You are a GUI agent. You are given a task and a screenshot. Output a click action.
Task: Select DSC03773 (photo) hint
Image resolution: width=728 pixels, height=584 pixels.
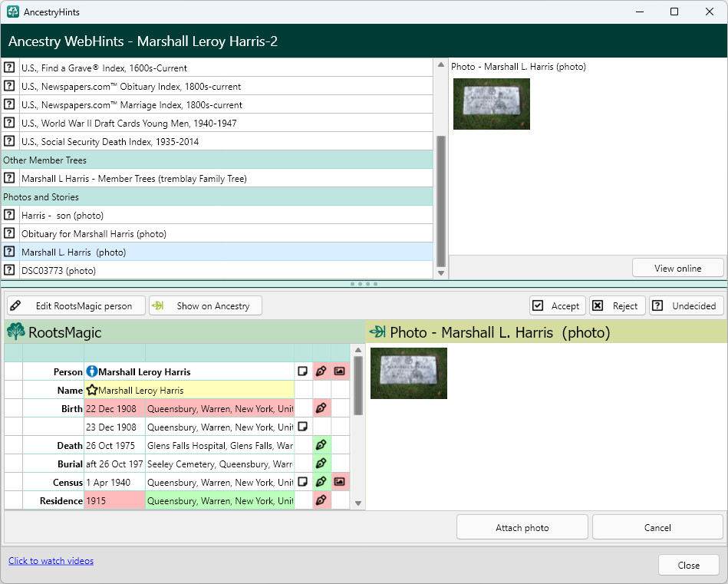point(226,270)
